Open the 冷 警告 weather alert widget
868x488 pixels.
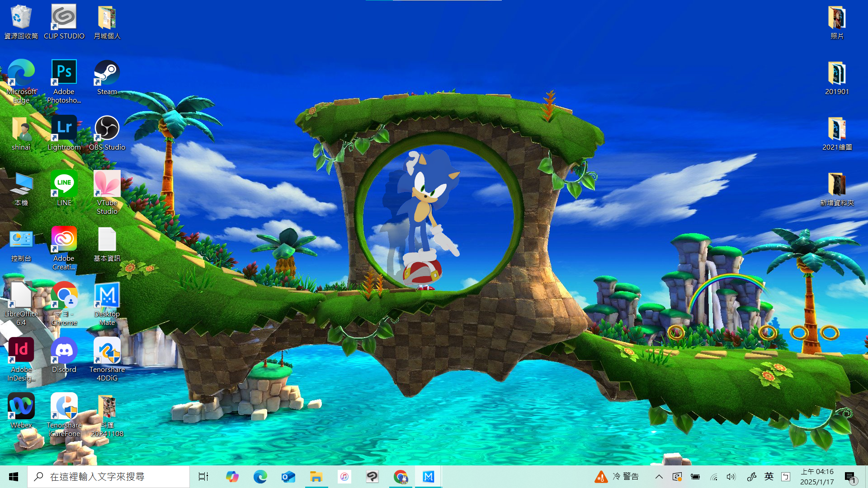(617, 477)
